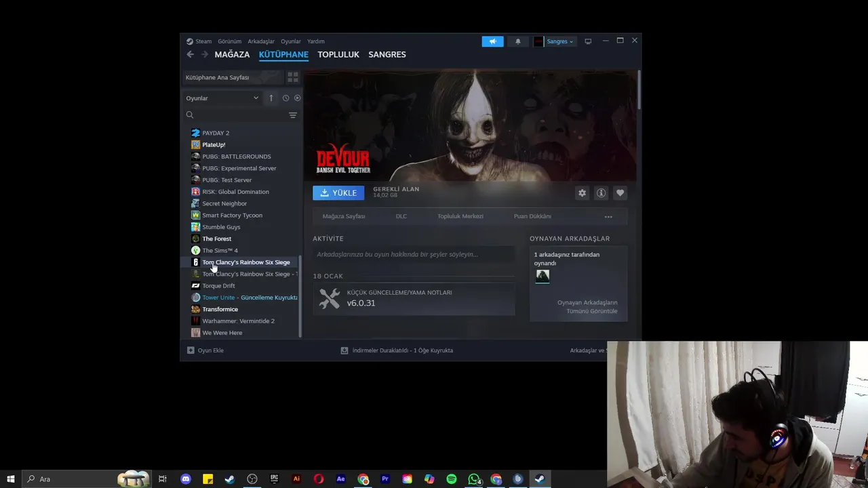Open the Görünüm menu
The height and width of the screenshot is (488, 868).
coord(229,41)
